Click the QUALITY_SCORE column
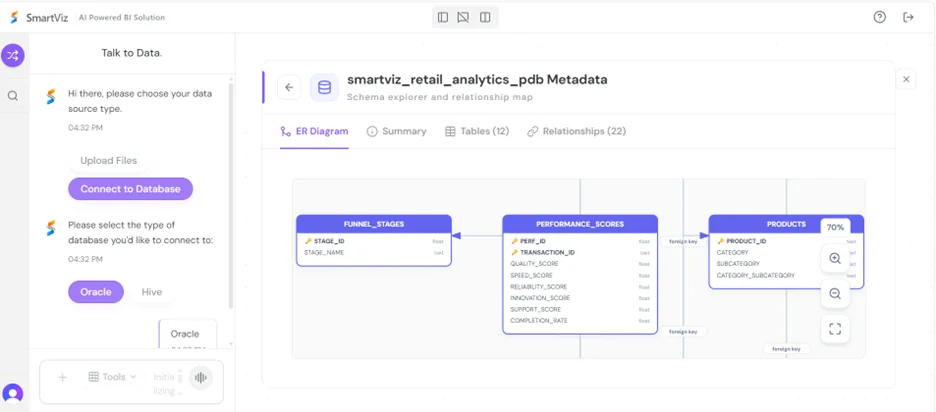This screenshot has height=412, width=936. 580,264
